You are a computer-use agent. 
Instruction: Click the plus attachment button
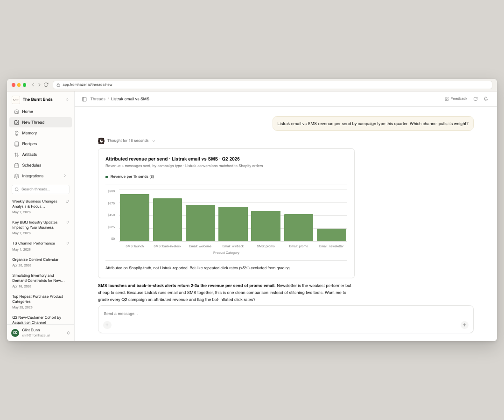click(107, 325)
